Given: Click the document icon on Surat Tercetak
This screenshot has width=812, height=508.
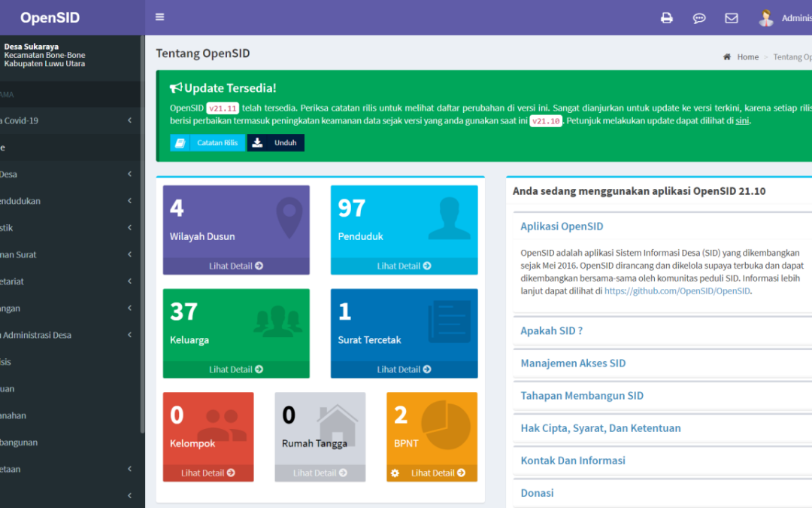Looking at the screenshot, I should 450,321.
